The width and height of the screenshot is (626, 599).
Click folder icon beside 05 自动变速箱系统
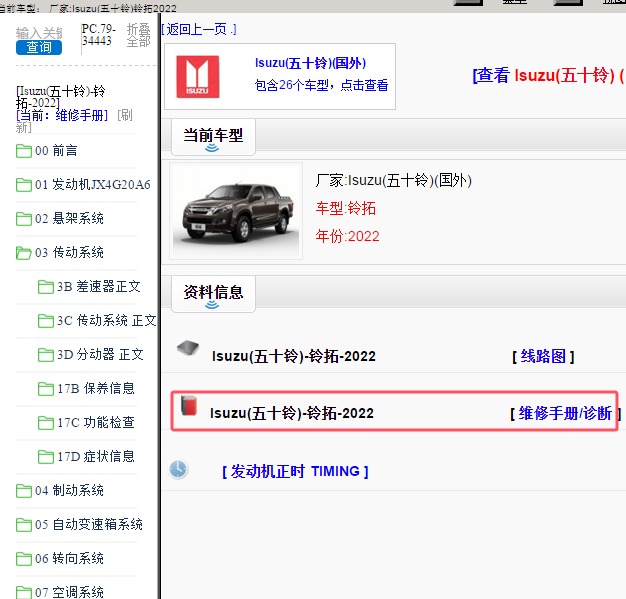[x=24, y=524]
